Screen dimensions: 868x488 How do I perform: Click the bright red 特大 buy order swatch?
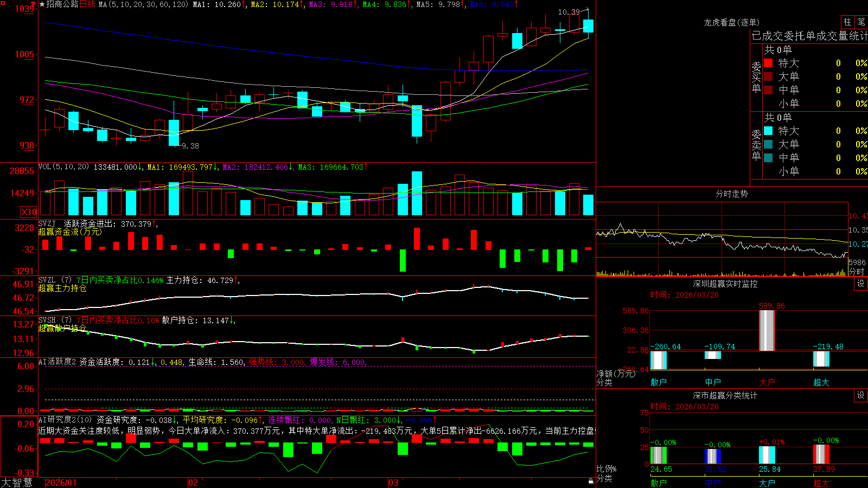point(768,63)
